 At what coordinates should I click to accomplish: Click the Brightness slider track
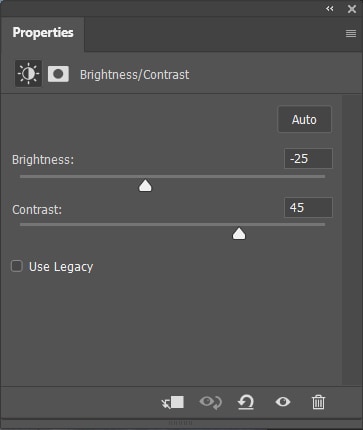tap(172, 176)
